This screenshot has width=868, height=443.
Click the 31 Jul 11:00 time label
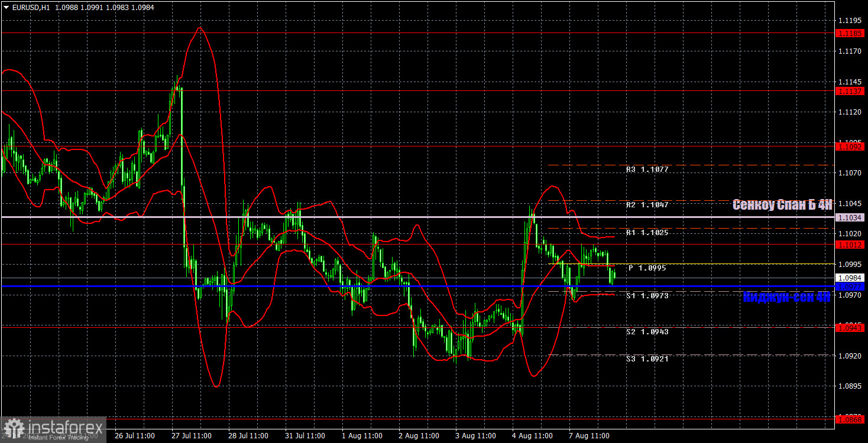305,436
